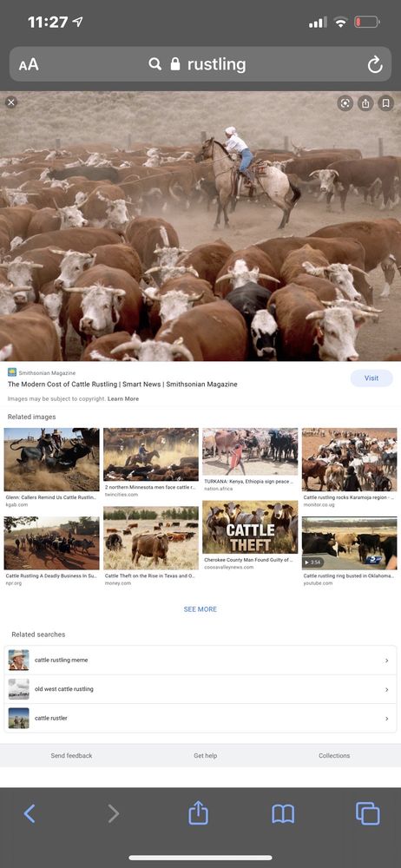
Task: Open the Learn More copyright link
Action: coord(123,398)
